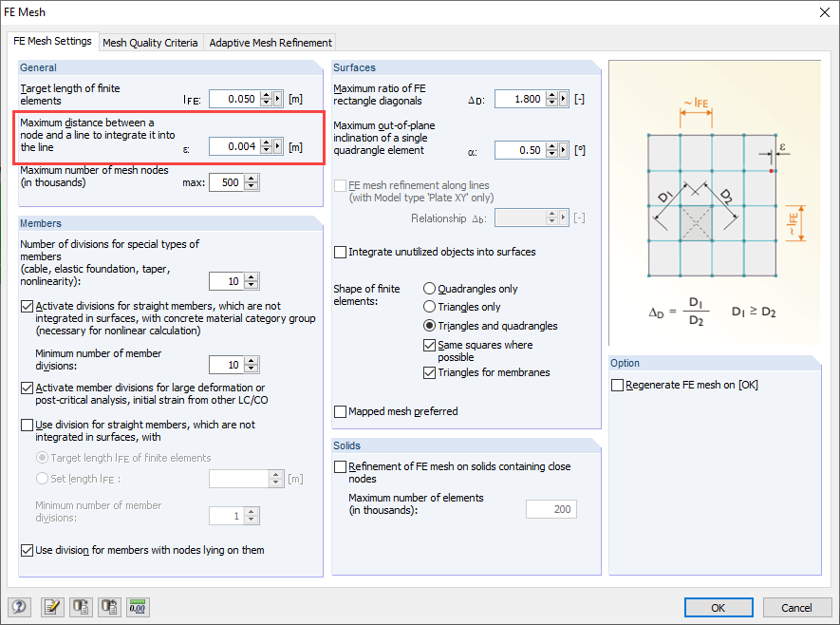
Task: Open the Adaptive Mesh Refinement tab
Action: (x=270, y=42)
